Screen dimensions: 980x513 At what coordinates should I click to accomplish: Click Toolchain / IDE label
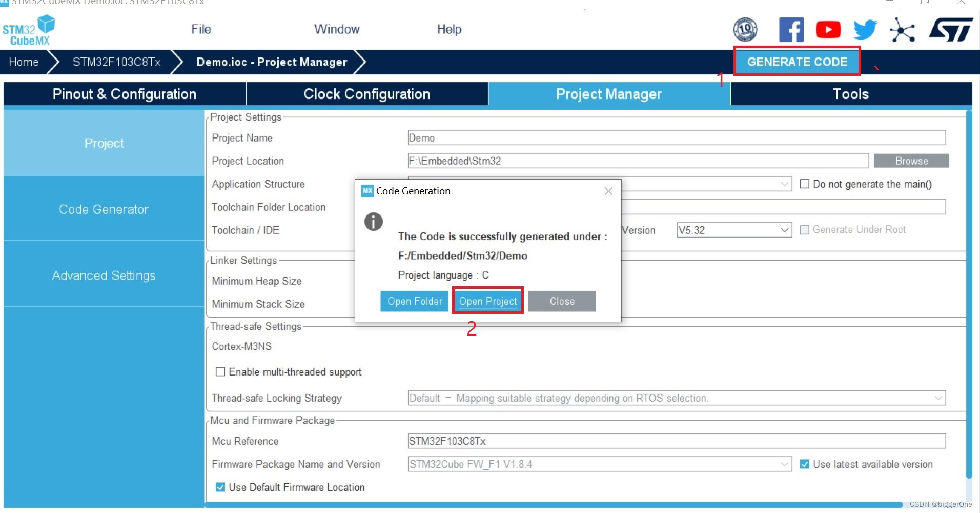point(246,230)
